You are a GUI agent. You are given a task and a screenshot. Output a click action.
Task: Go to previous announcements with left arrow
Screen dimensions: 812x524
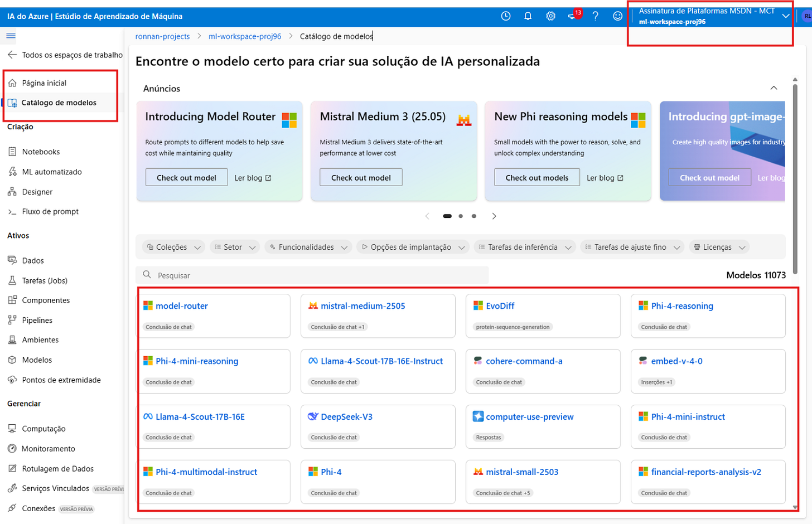427,216
